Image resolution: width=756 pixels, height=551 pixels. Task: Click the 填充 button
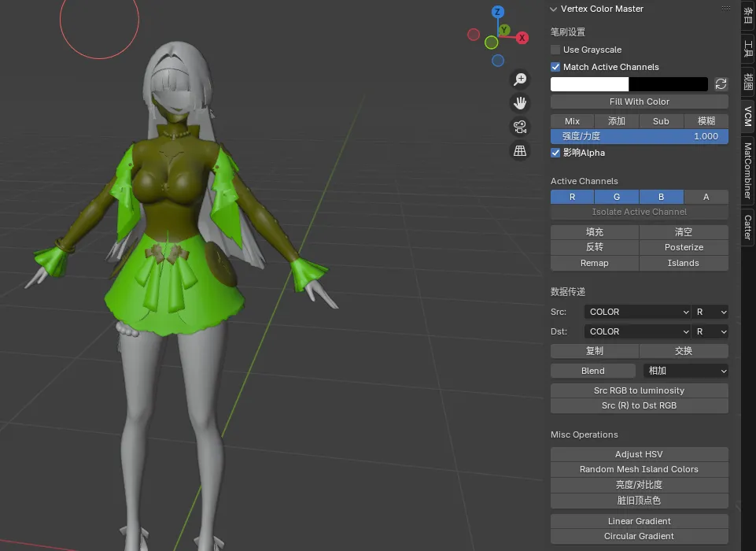pyautogui.click(x=595, y=232)
